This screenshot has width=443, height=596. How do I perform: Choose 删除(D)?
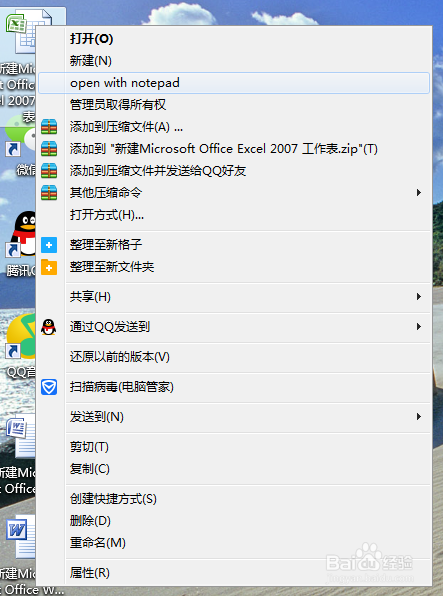point(234,521)
